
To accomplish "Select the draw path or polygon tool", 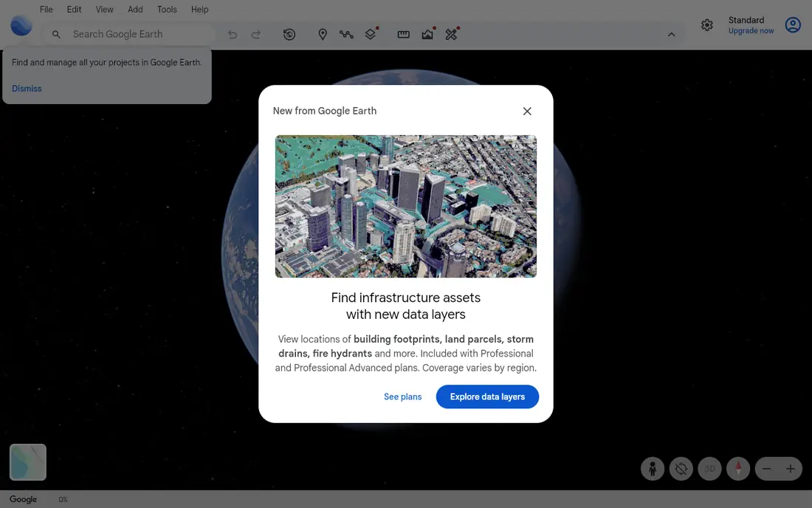I will [x=346, y=34].
